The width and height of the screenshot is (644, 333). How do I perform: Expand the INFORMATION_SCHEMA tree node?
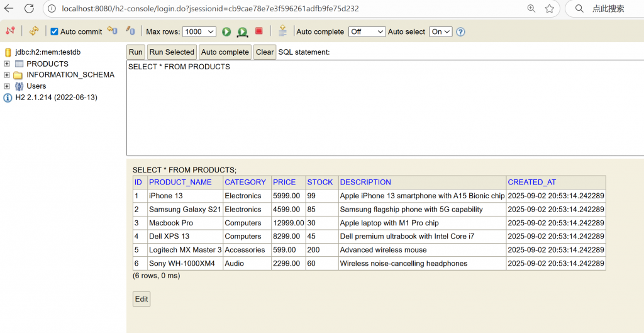coord(7,75)
